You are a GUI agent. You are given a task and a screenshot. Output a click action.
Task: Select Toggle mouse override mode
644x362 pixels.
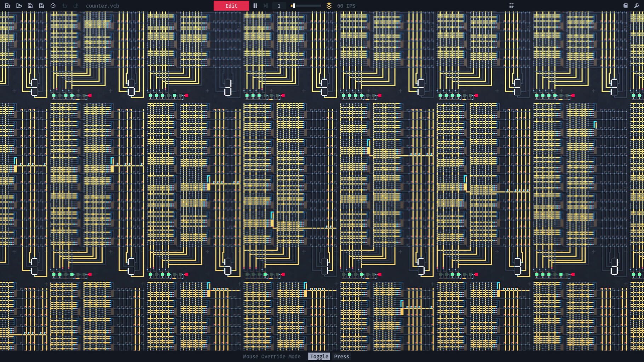click(x=319, y=356)
